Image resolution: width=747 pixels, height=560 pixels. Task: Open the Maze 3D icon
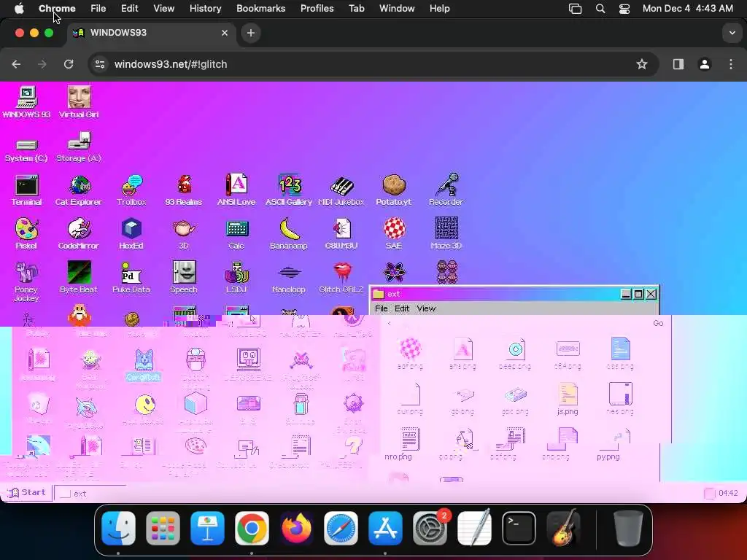click(x=446, y=234)
